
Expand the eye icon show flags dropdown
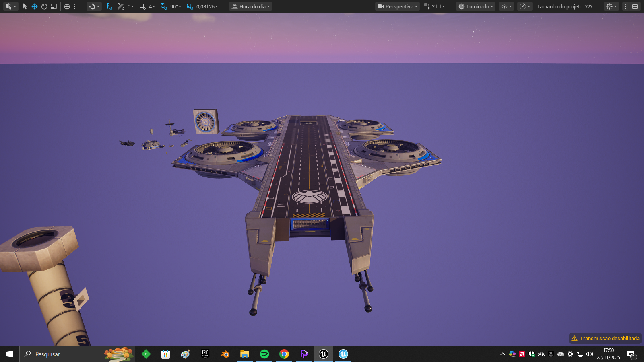click(x=506, y=6)
